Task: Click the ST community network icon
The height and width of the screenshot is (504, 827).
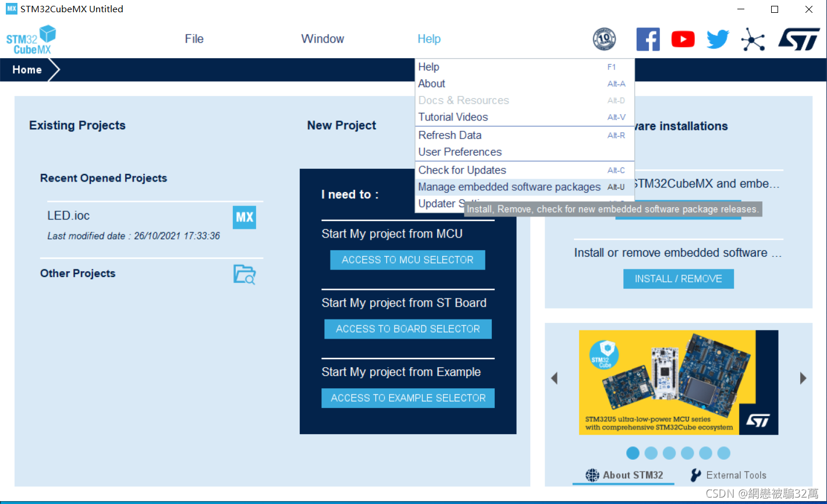Action: point(753,40)
